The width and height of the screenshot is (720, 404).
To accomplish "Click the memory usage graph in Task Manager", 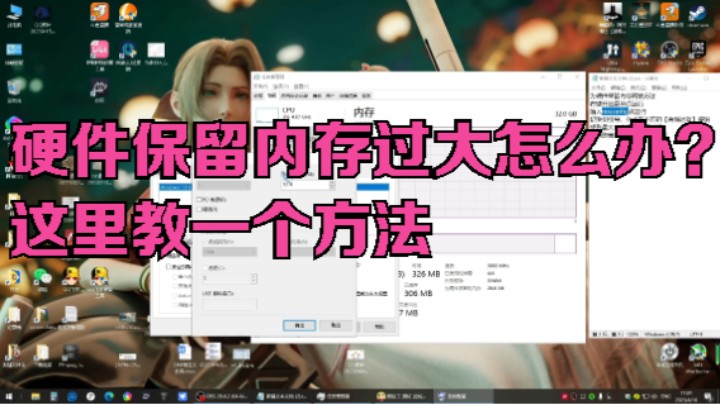I will [x=487, y=197].
